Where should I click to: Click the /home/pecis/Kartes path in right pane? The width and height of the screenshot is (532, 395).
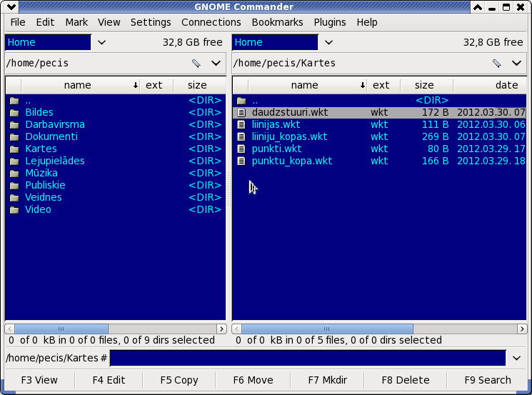(x=284, y=63)
